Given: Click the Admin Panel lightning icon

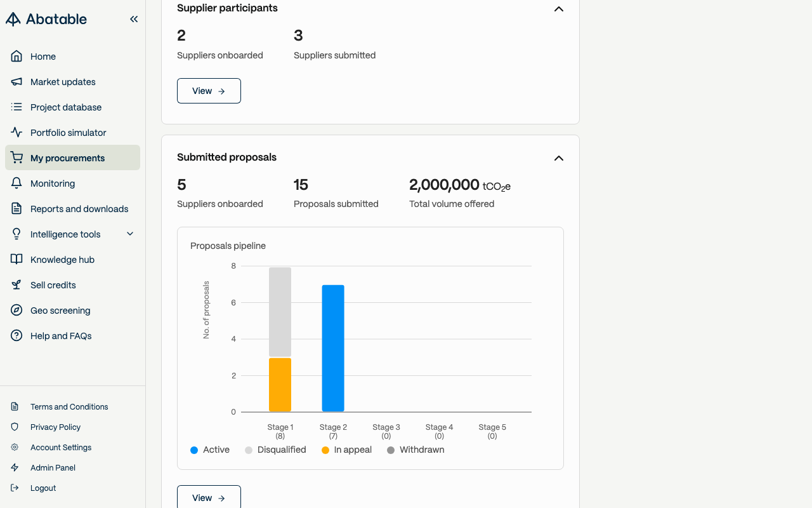Looking at the screenshot, I should (x=15, y=468).
